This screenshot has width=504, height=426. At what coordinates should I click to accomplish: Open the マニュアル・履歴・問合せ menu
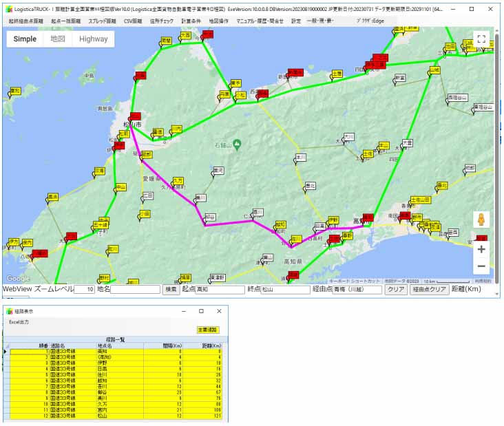pyautogui.click(x=260, y=21)
